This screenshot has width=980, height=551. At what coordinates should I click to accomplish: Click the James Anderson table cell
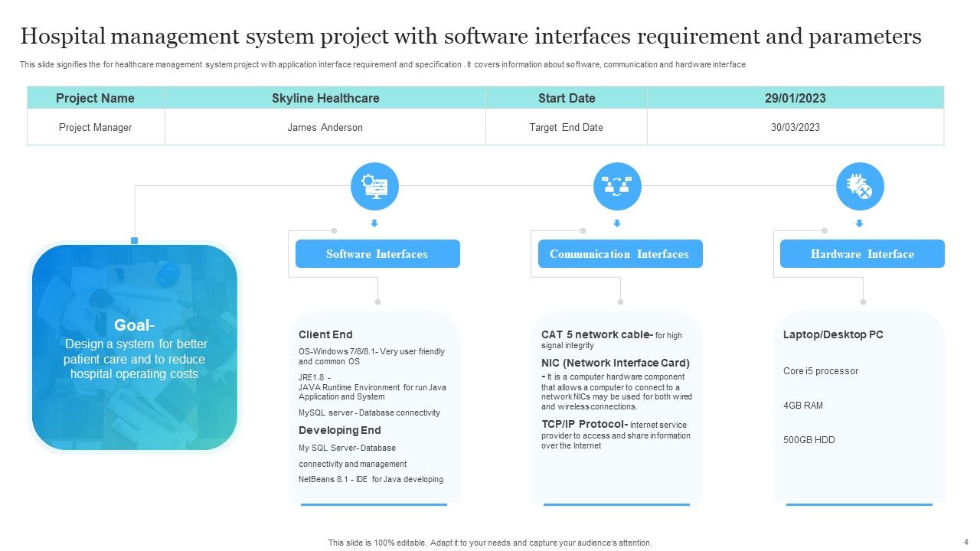(325, 127)
